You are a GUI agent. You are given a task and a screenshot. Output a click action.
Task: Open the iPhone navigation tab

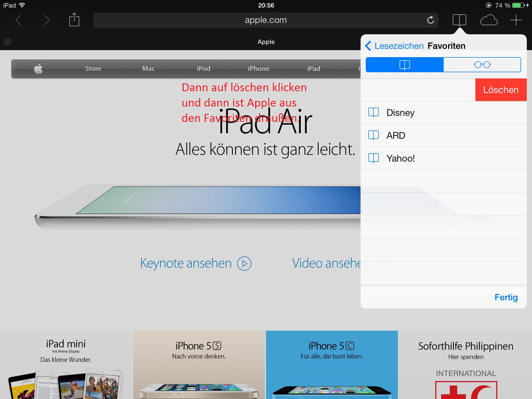pos(258,69)
